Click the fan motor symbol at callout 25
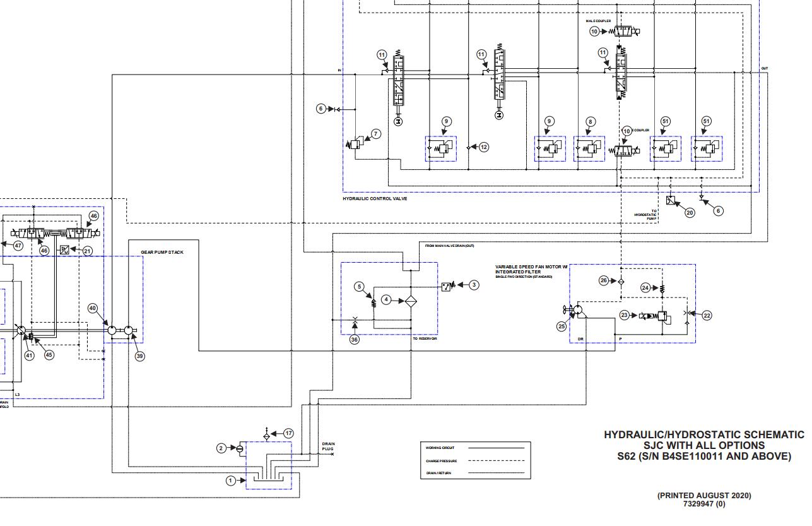This screenshot has width=812, height=526. point(576,309)
